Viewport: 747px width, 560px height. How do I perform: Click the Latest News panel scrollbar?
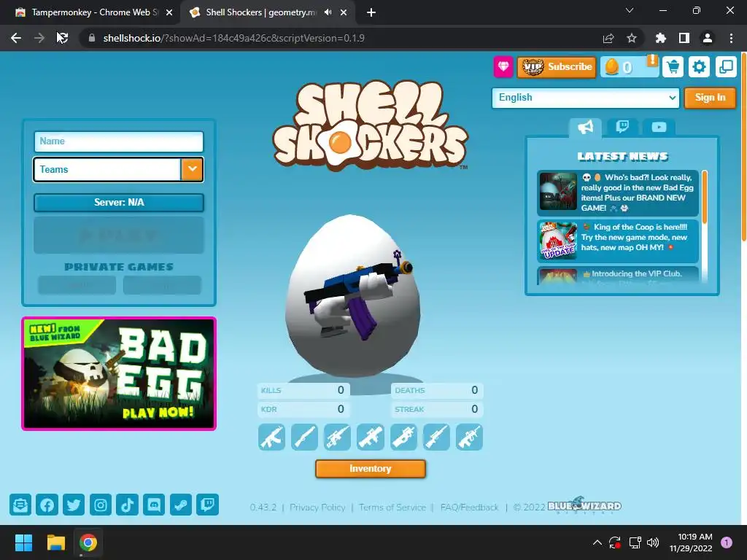point(705,198)
